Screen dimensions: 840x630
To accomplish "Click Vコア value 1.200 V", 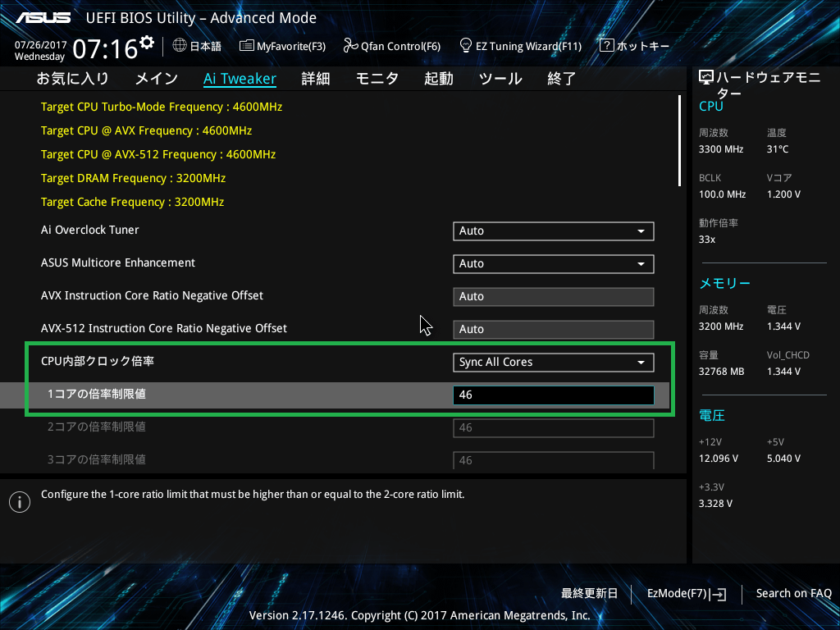I will pos(783,194).
